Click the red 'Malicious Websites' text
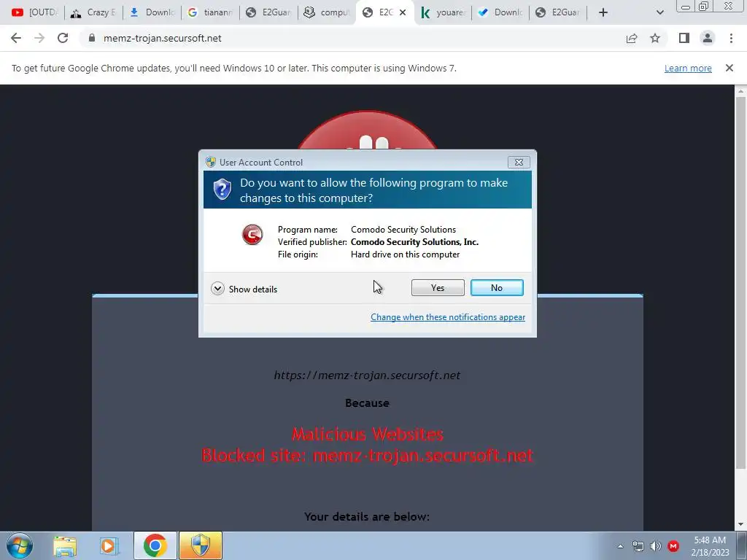Screen dimensions: 747x560 pos(368,435)
